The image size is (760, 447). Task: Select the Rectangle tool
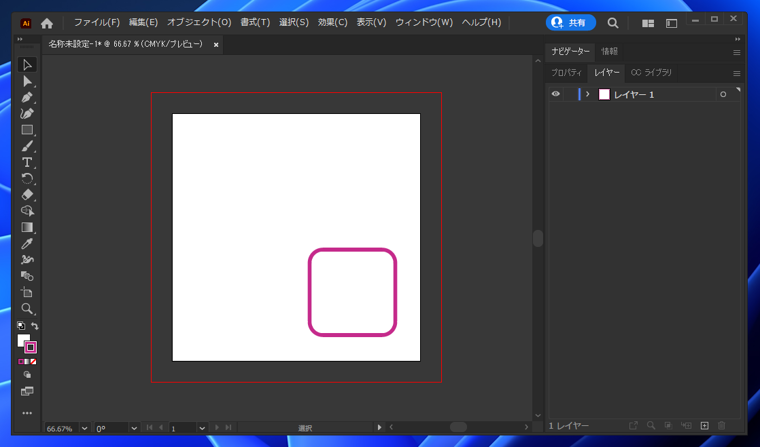tap(27, 130)
